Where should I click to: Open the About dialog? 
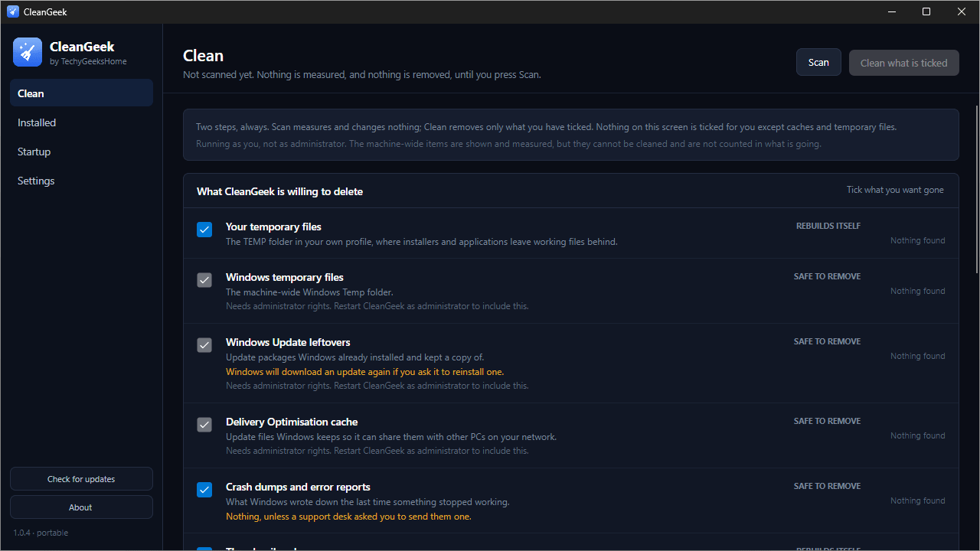point(81,507)
